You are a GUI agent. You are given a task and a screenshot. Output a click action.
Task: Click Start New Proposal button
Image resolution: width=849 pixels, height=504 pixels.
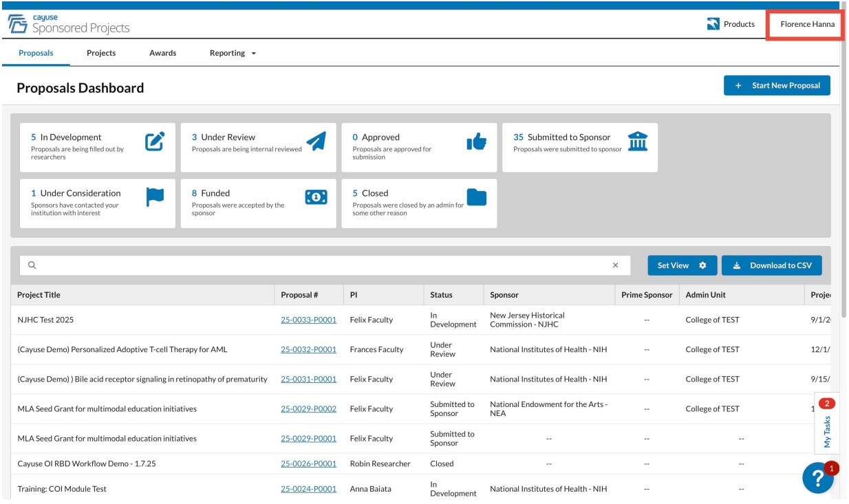click(777, 86)
